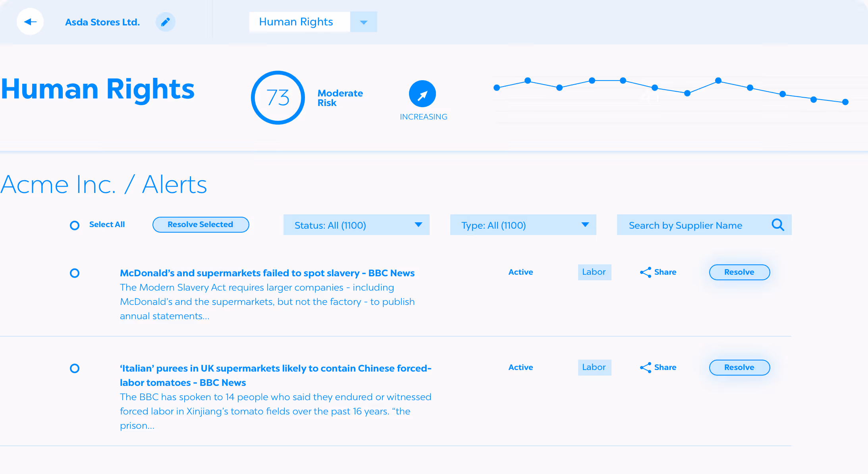Click the pencil edit icon beside Asda Stores
The height and width of the screenshot is (474, 868).
pyautogui.click(x=165, y=22)
